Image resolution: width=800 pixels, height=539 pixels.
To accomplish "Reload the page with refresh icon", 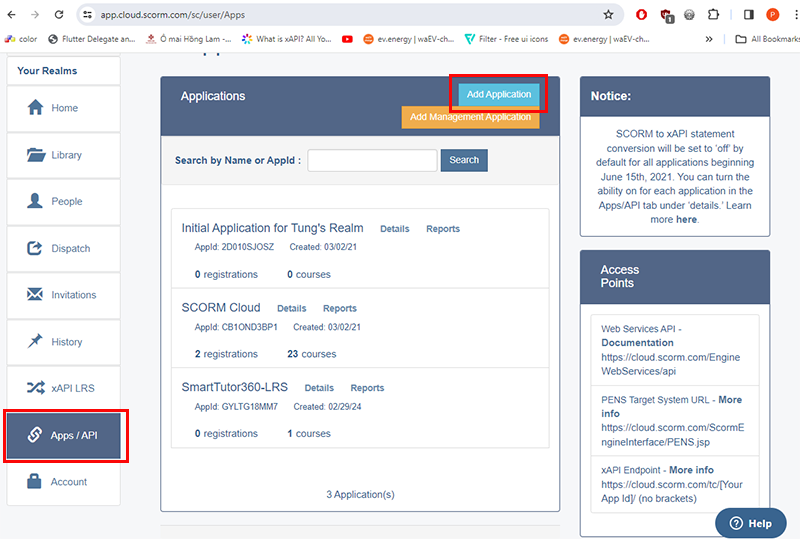I will click(59, 14).
